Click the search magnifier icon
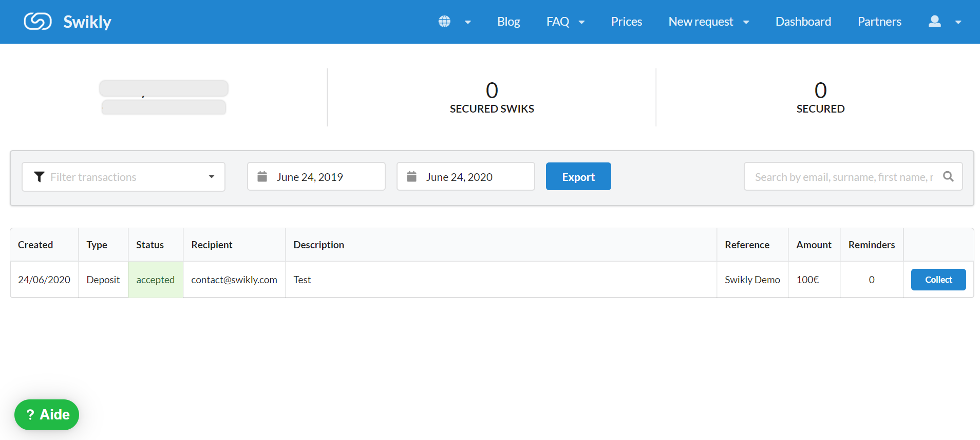 [948, 177]
